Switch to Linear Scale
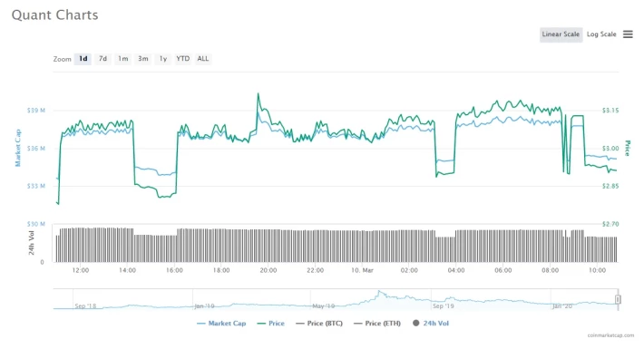644x349 pixels. coord(561,34)
